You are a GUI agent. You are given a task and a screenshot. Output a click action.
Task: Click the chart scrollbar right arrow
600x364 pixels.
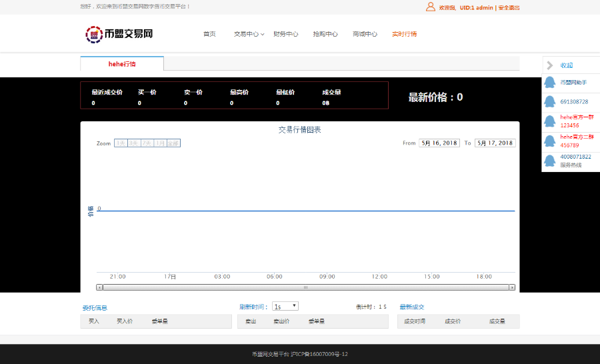click(x=512, y=287)
